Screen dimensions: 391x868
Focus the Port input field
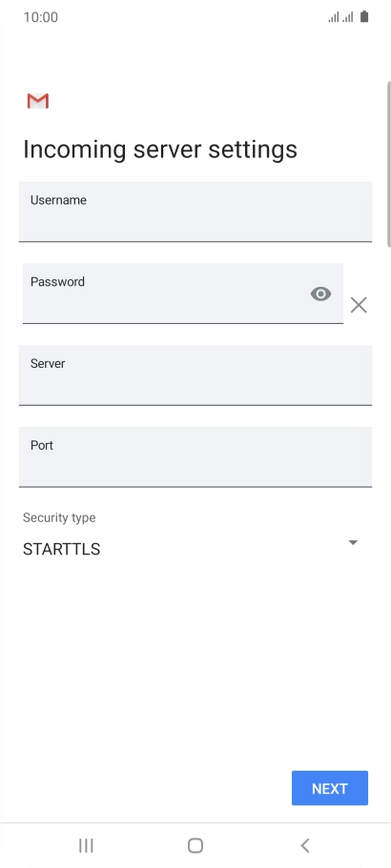tap(195, 457)
